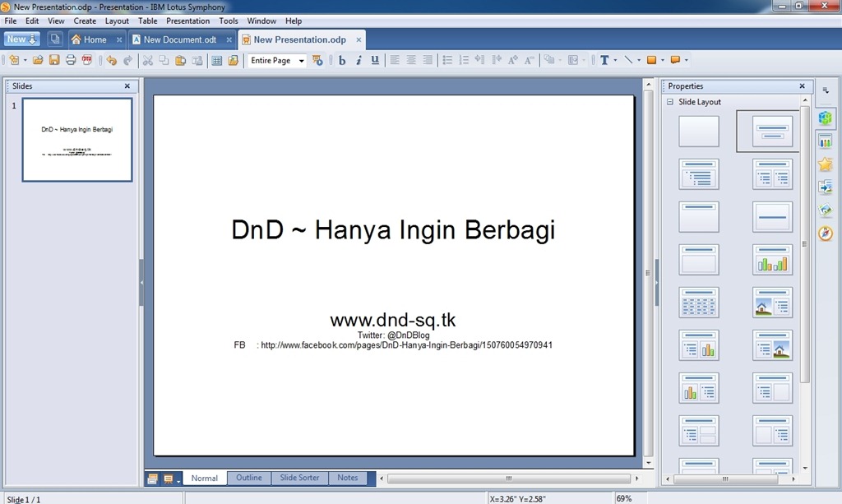
Task: Paste from clipboard icon
Action: point(180,60)
